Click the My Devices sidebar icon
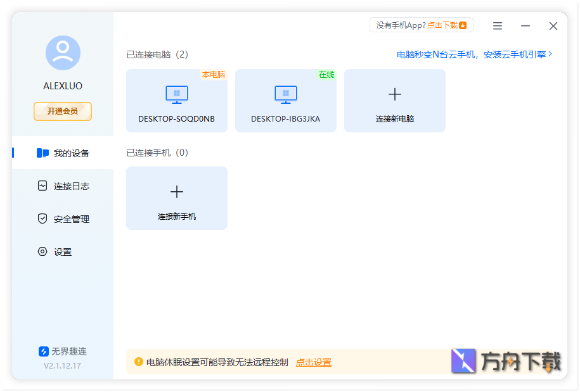Image resolution: width=580 pixels, height=392 pixels. click(42, 153)
